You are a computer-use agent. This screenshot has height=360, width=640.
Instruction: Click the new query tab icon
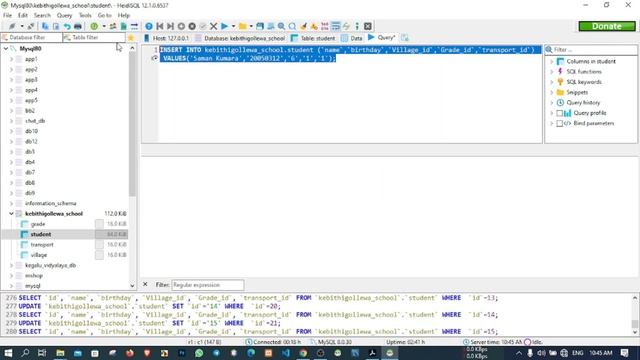404,38
